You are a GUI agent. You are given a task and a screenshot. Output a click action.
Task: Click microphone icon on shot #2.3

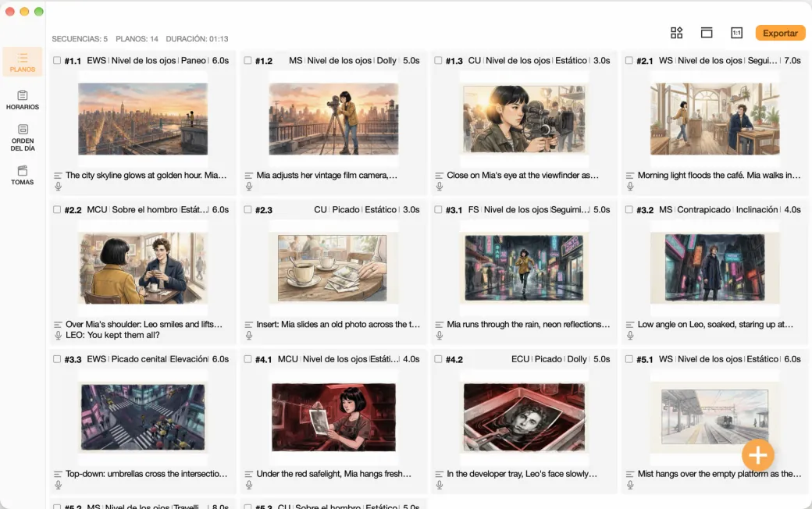coord(248,335)
